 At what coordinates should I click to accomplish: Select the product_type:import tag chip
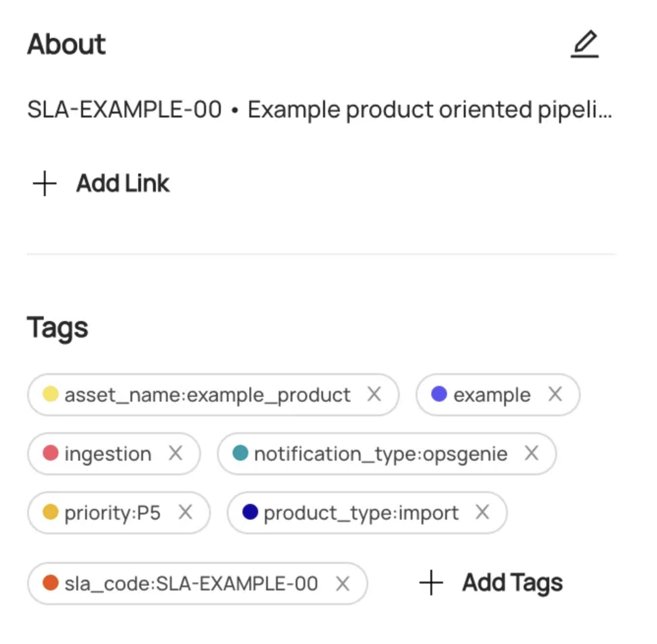click(359, 513)
